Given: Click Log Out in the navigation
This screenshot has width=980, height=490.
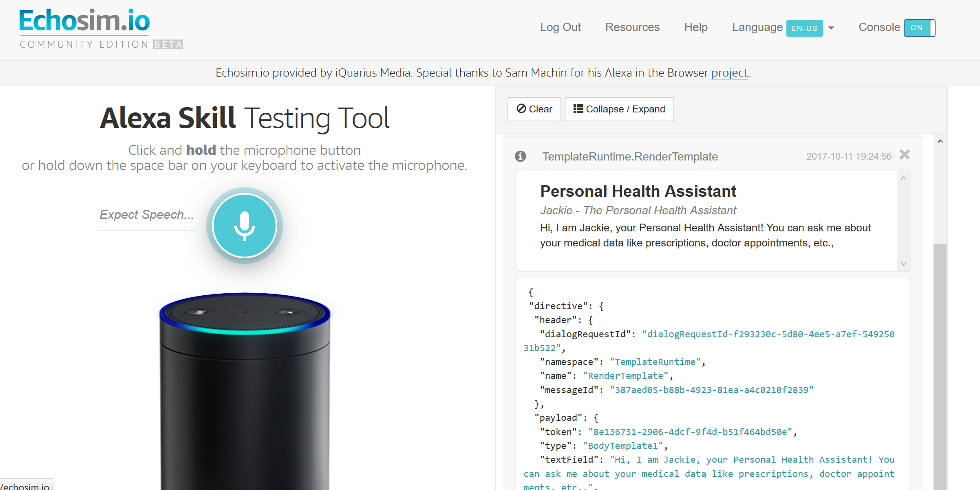Looking at the screenshot, I should [560, 27].
